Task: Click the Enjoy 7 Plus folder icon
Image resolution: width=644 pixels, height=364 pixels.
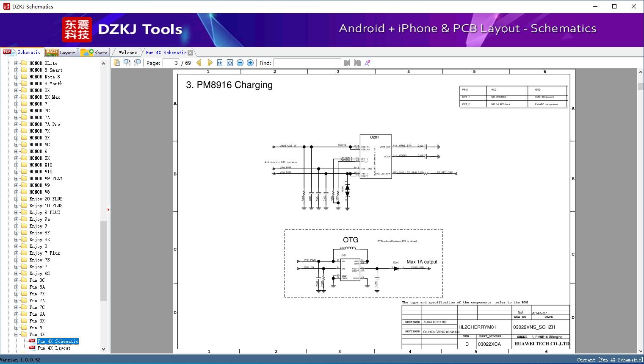Action: 24,253
